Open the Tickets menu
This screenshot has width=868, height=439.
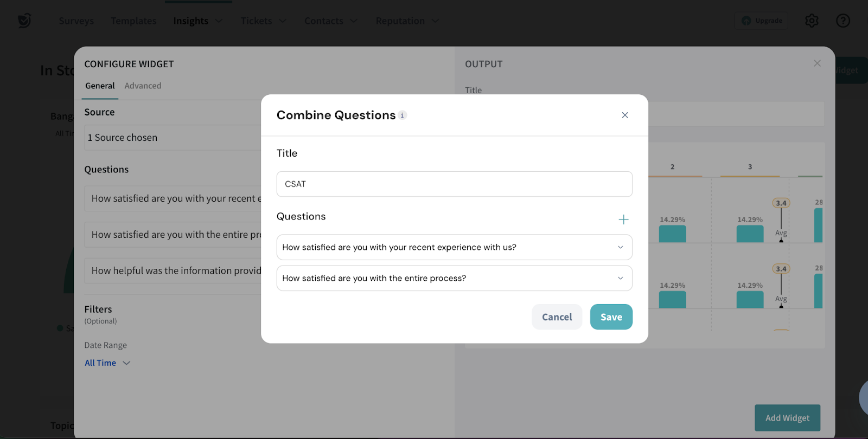point(263,21)
